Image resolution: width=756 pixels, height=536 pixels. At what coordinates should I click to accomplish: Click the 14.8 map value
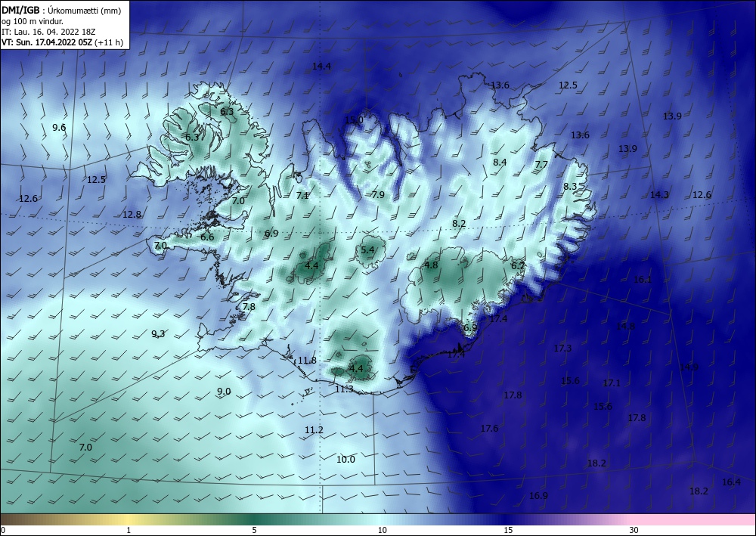pos(625,327)
